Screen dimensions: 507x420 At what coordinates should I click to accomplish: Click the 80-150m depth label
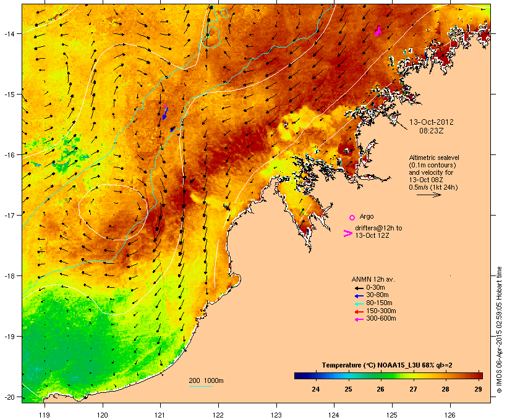coord(379,303)
